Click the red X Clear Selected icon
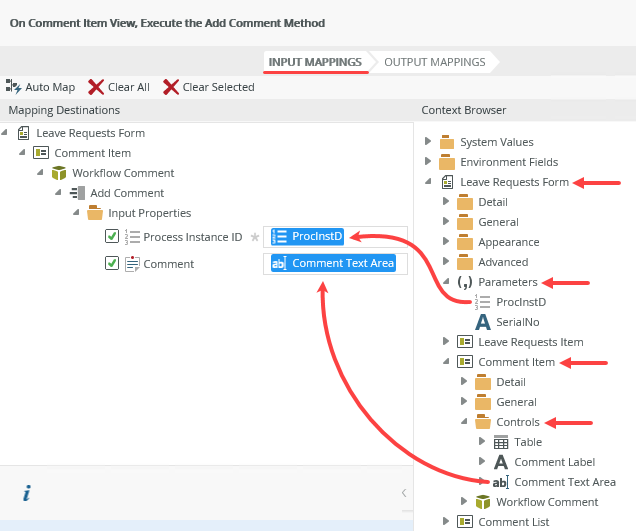 (171, 87)
